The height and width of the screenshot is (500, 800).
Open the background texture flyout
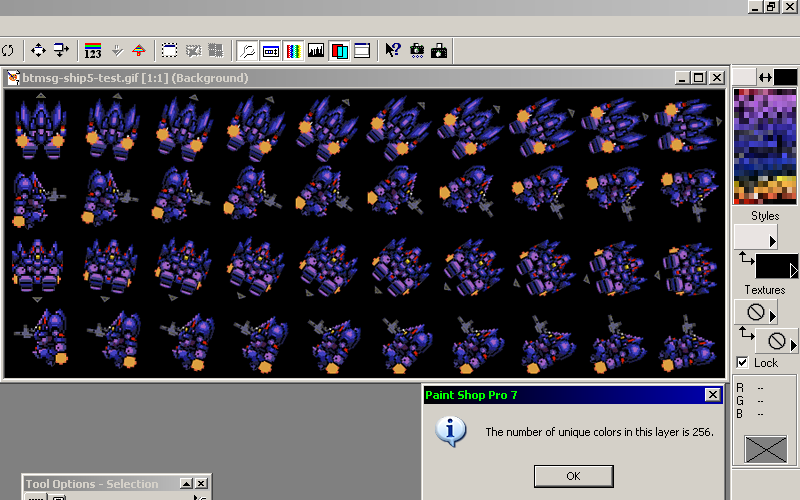(x=793, y=345)
